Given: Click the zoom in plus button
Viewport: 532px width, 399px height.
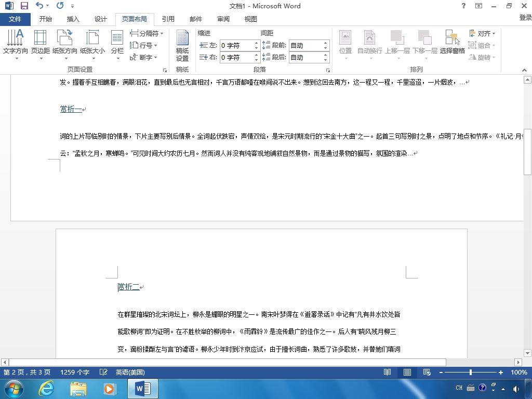Looking at the screenshot, I should point(500,372).
